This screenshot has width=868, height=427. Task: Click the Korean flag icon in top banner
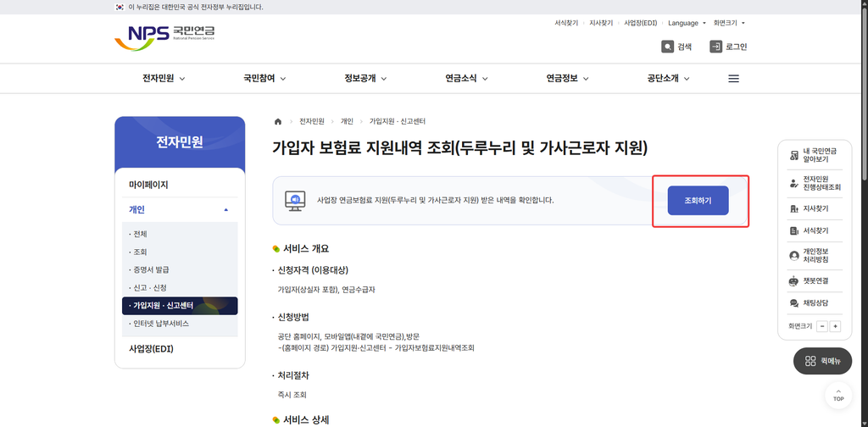pos(119,7)
